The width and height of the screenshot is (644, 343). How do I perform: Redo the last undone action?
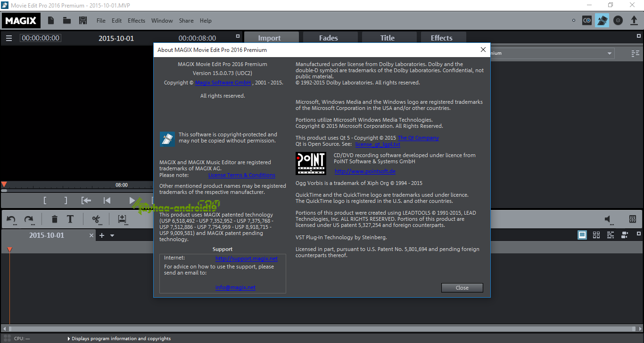pos(29,219)
